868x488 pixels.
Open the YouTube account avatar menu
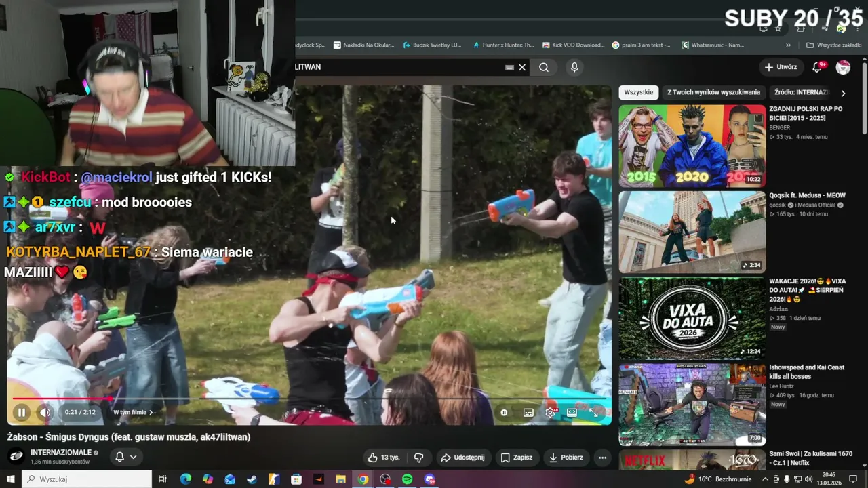pos(843,67)
